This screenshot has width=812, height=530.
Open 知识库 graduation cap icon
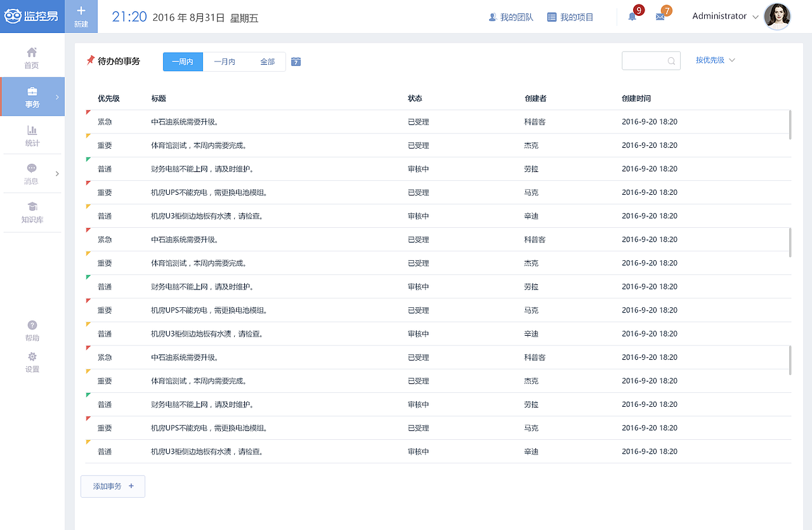pyautogui.click(x=32, y=207)
